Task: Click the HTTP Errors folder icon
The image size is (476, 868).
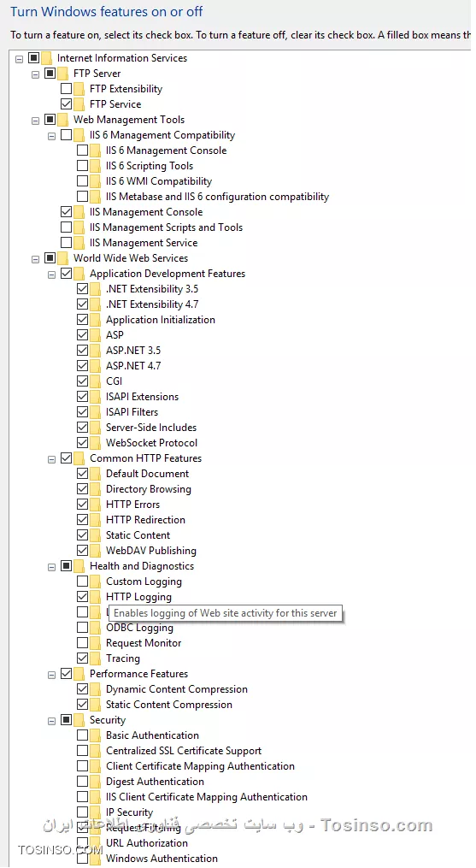Action: [x=96, y=505]
